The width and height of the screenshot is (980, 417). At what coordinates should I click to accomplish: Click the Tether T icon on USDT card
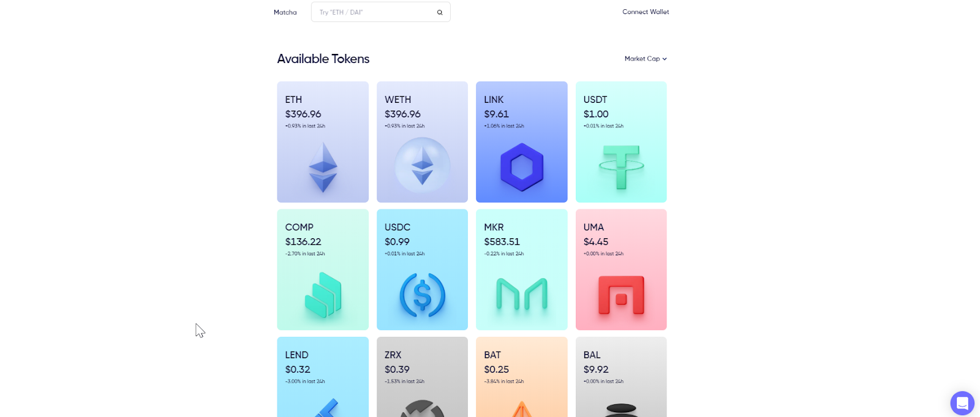[621, 167]
